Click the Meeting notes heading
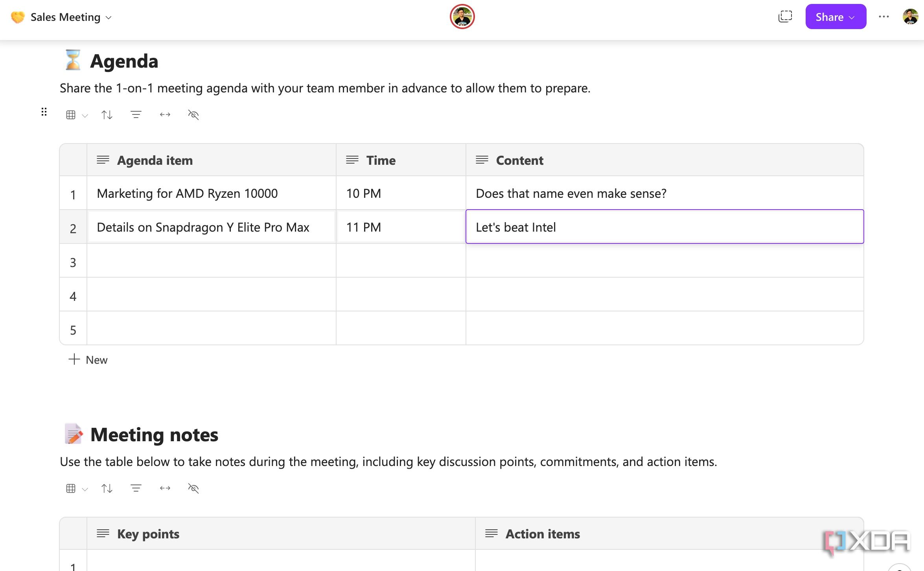This screenshot has width=924, height=571. [x=154, y=435]
